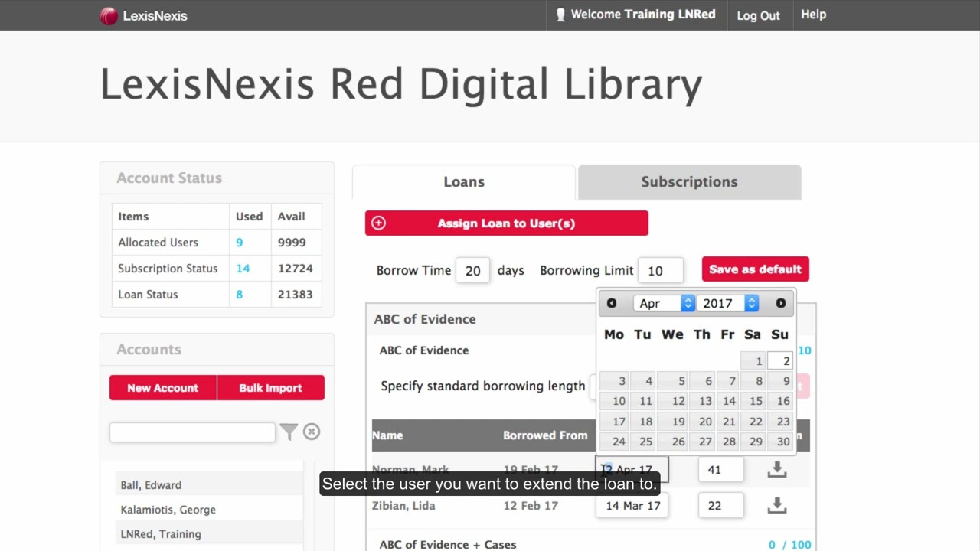The image size is (980, 551).
Task: Switch to the Loans tab
Action: pos(464,182)
